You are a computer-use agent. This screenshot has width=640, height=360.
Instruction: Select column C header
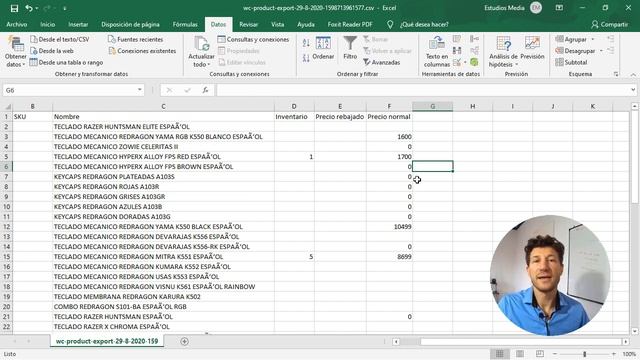(x=163, y=107)
